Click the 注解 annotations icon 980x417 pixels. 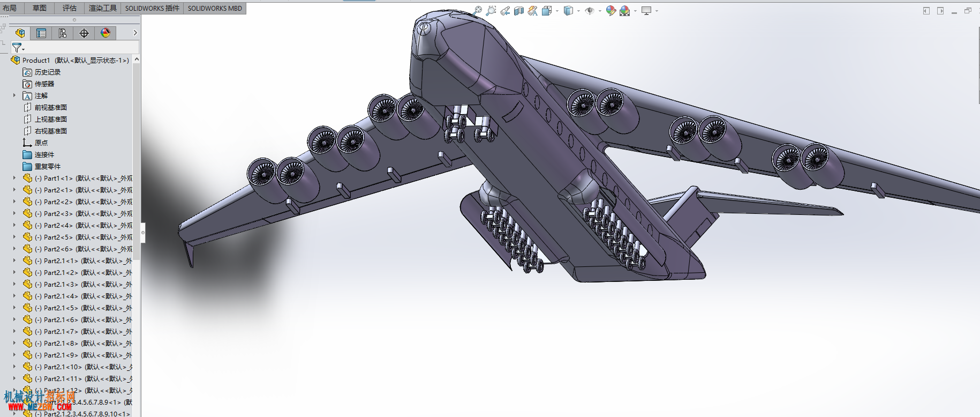tap(27, 95)
